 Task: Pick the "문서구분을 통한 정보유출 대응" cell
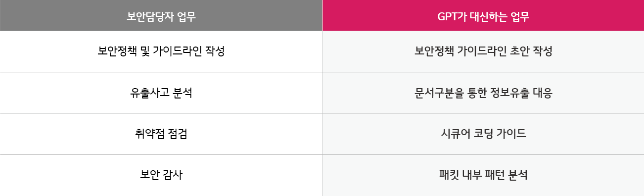pos(483,93)
